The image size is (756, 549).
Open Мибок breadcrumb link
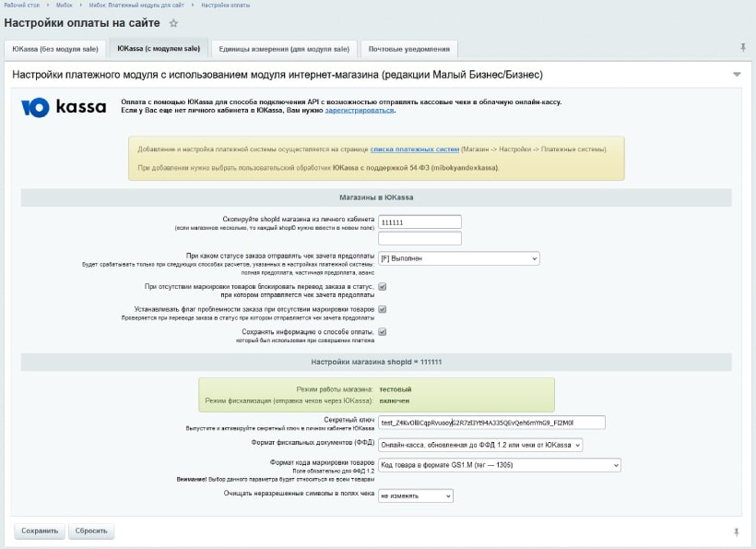(x=65, y=5)
